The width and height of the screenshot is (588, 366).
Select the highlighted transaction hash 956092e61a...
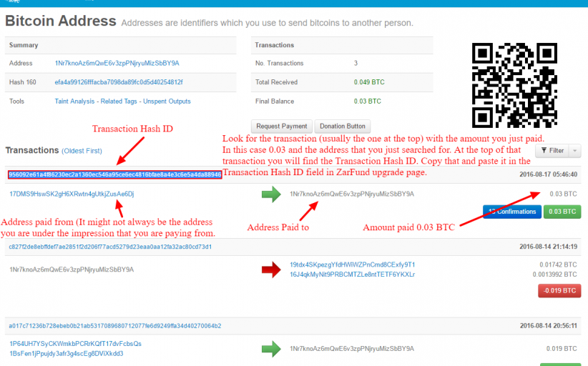click(x=114, y=174)
